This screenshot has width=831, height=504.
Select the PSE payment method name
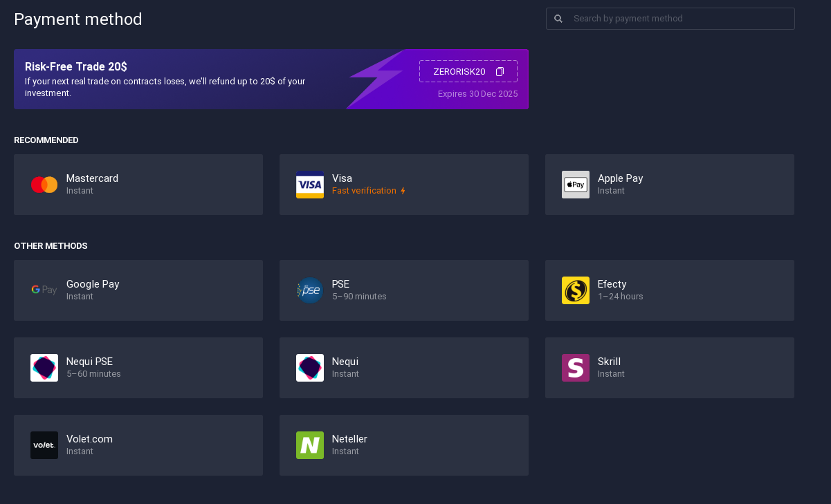pos(340,284)
